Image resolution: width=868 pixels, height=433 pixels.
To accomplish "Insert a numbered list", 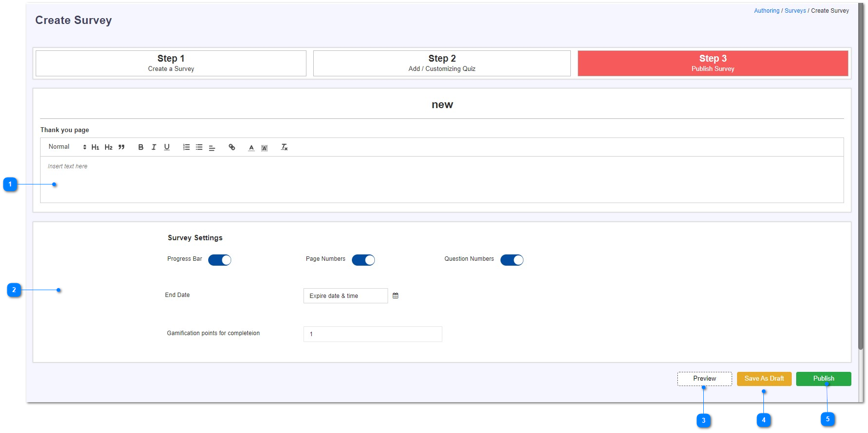I will (186, 147).
